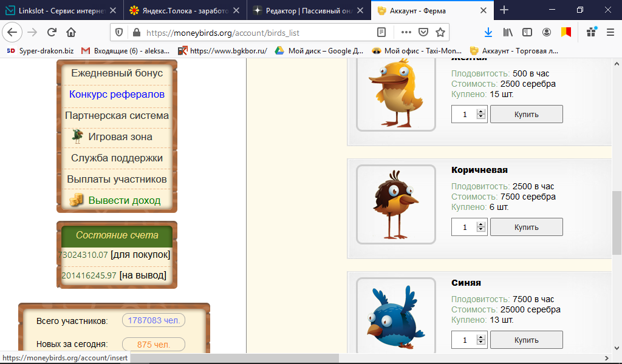Buy the Коричневая bird with Купить
Viewport: 622px width, 364px height.
[x=527, y=227]
